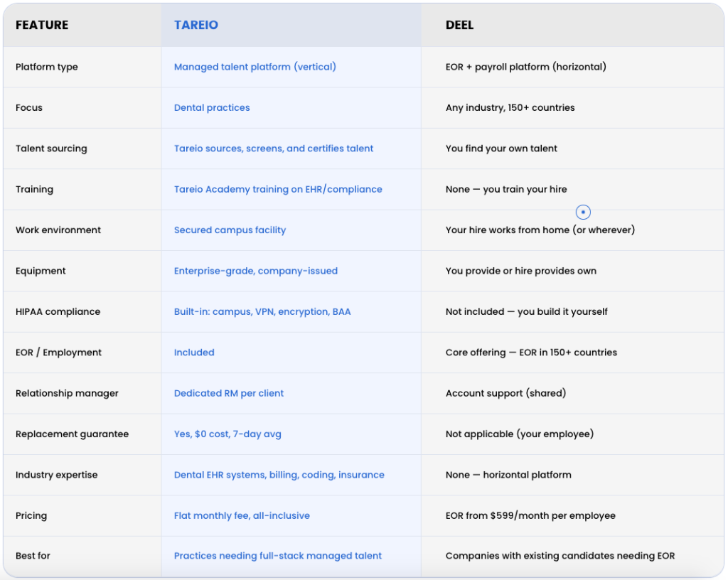Select the 'Industry expertise' row label

pos(56,475)
